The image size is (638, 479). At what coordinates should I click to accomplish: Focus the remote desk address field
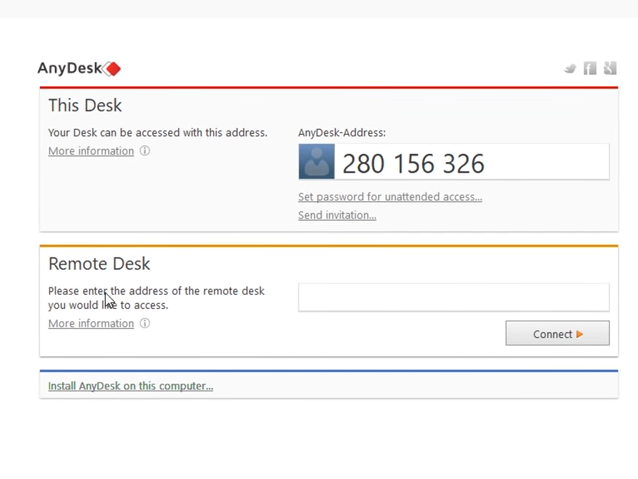pos(454,297)
